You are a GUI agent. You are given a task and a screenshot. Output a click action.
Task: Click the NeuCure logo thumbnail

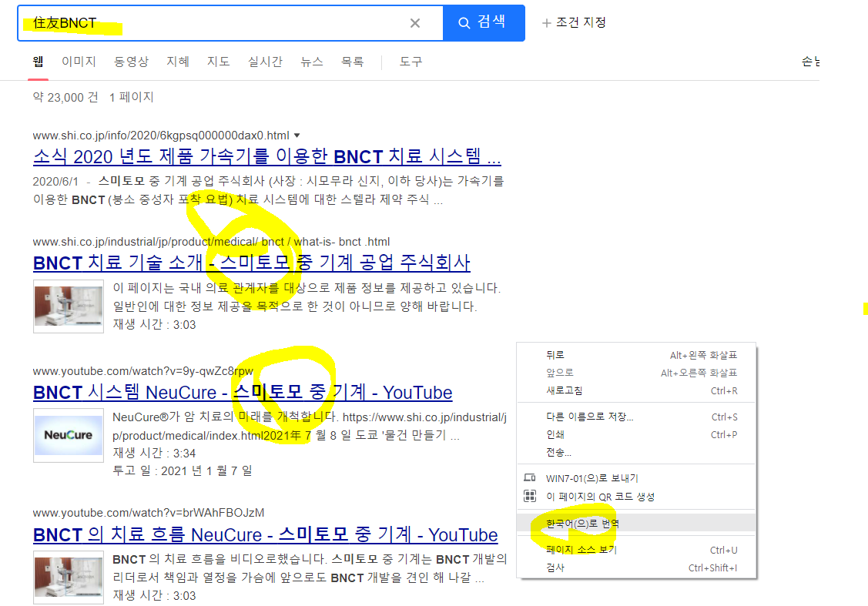[x=69, y=435]
